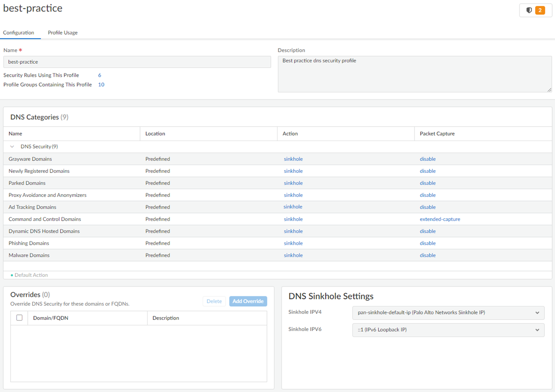This screenshot has height=392, width=555.
Task: Click the shield icon badge at top right
Action: coord(529,10)
